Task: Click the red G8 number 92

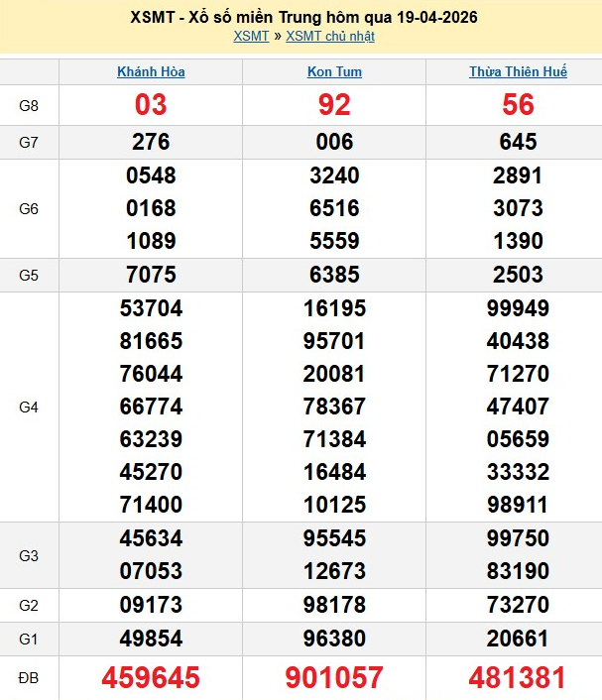Action: point(334,105)
